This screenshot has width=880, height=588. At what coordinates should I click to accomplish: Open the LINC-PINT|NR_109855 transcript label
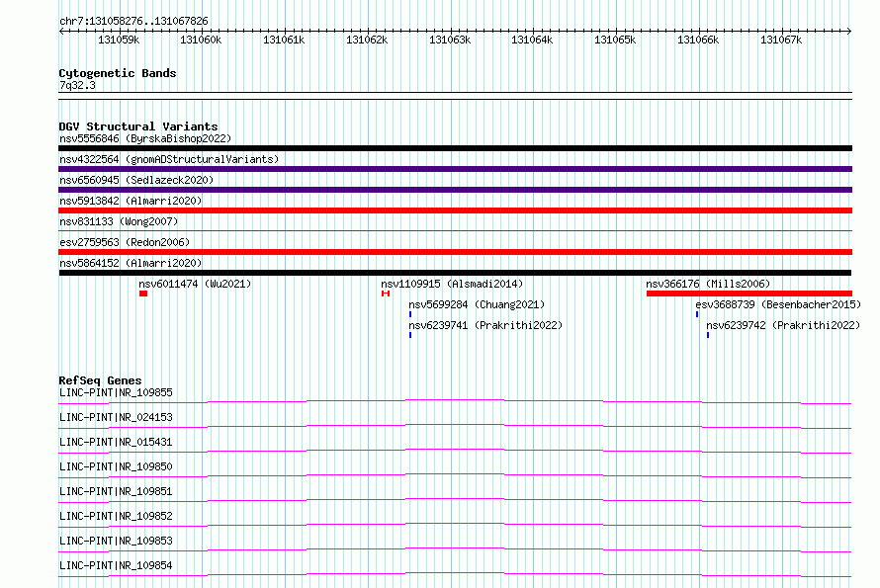[x=116, y=392]
